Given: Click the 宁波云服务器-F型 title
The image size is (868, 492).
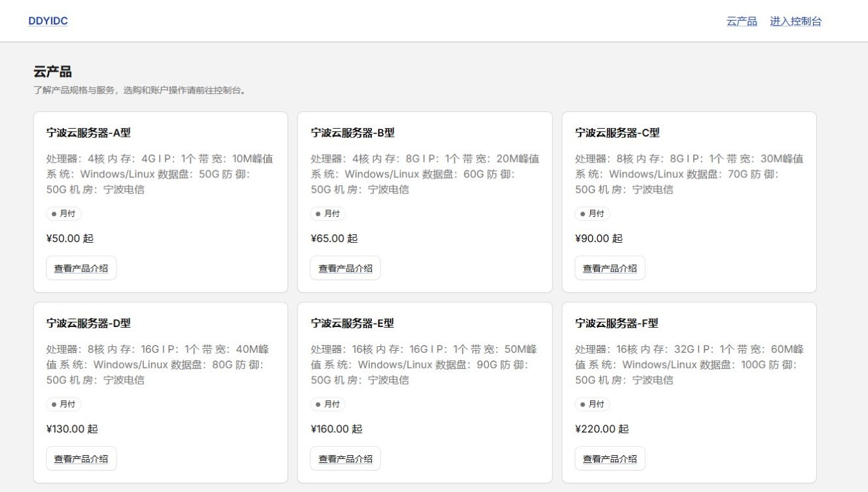Looking at the screenshot, I should (617, 323).
